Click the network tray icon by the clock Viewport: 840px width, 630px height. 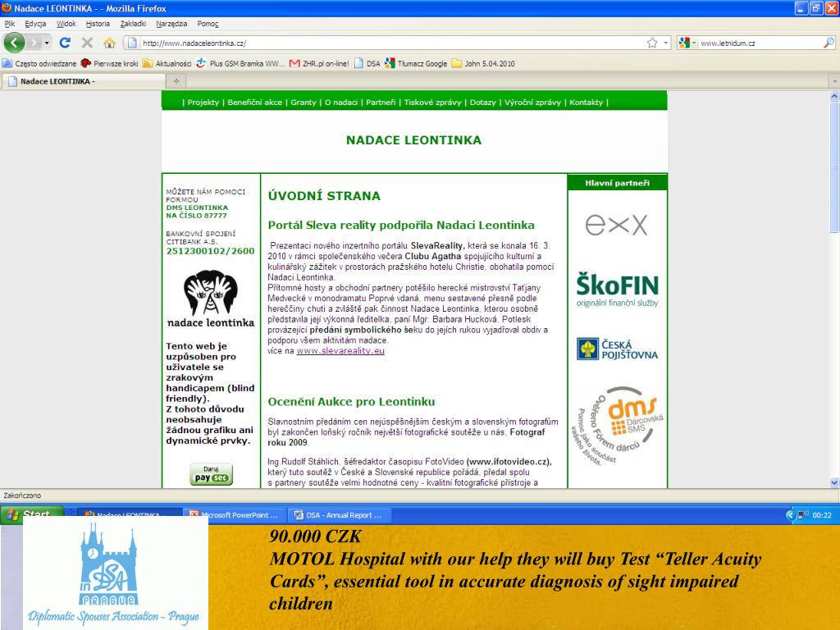click(x=803, y=515)
